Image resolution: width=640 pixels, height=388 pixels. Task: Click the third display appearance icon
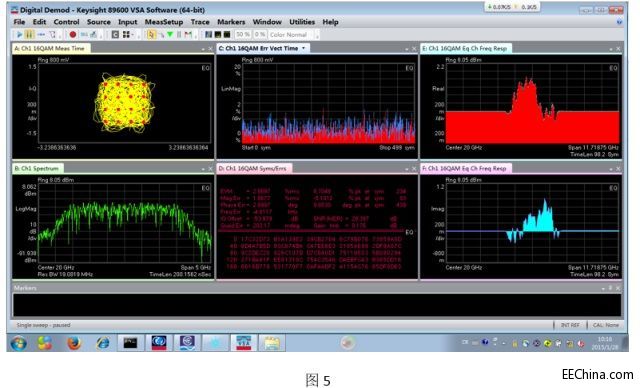(x=227, y=35)
